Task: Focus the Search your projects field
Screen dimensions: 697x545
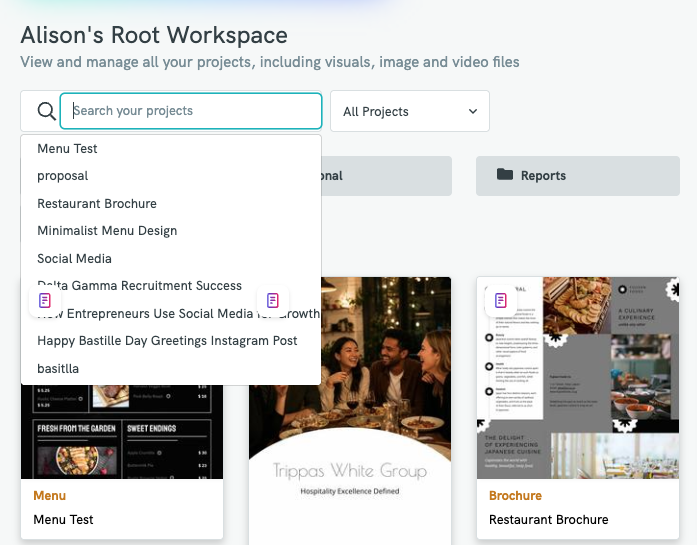Action: [191, 111]
